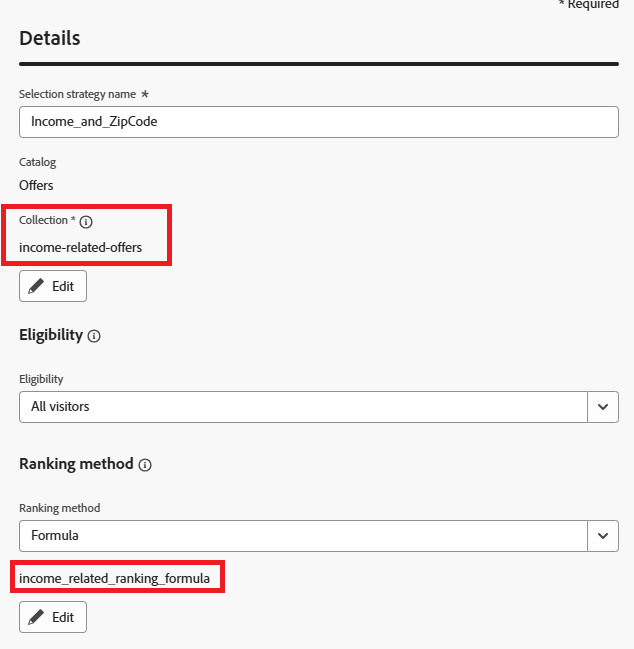634x649 pixels.
Task: Select the income_related_ranking_formula text
Action: click(115, 578)
